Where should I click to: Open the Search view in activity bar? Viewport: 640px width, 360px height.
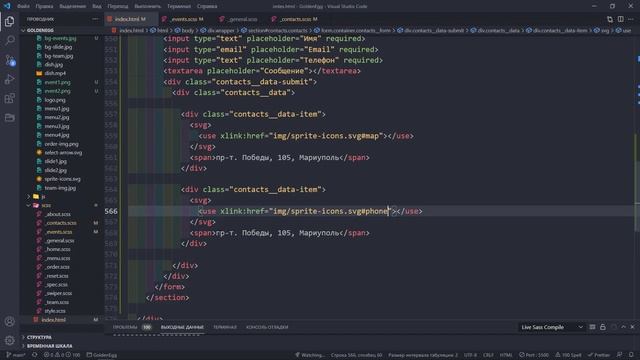coord(9,40)
